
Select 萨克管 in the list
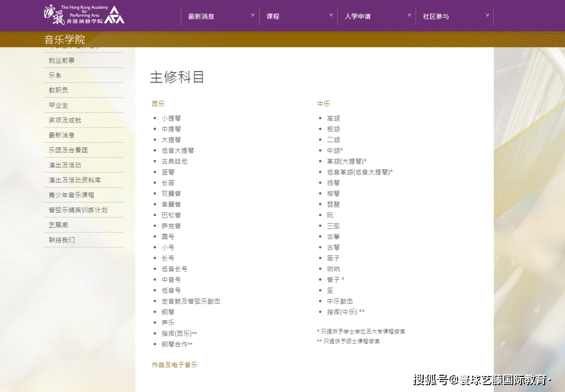pyautogui.click(x=171, y=226)
